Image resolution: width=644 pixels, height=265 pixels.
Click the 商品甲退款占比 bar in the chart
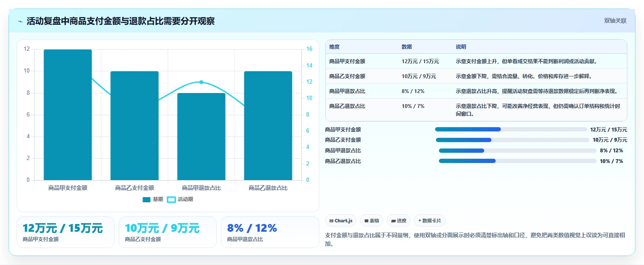[x=201, y=137]
